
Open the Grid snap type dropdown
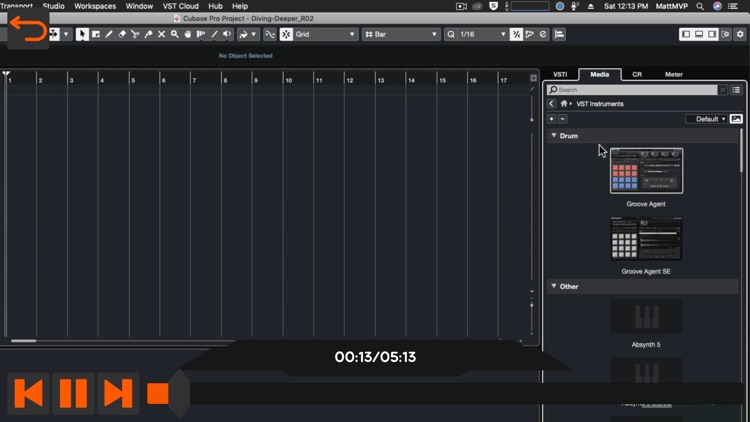[x=325, y=34]
